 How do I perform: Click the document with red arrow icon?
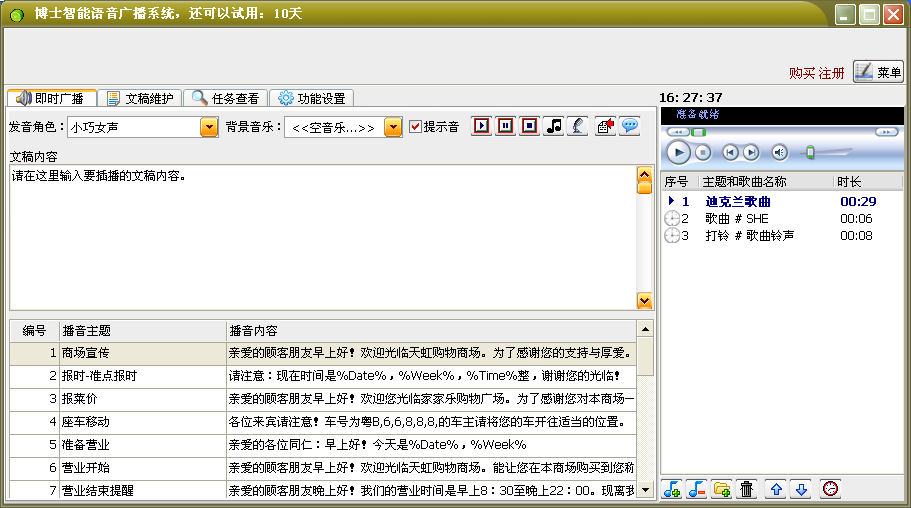click(x=605, y=126)
